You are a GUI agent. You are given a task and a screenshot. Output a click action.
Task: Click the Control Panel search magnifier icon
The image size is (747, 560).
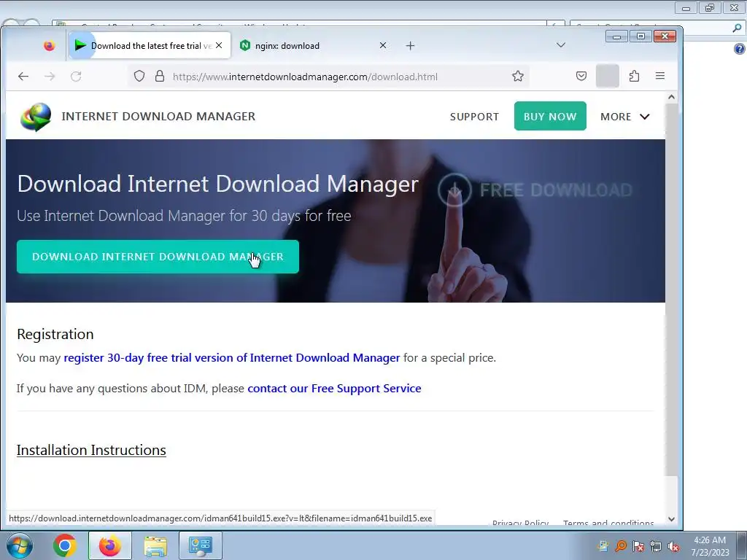737,28
